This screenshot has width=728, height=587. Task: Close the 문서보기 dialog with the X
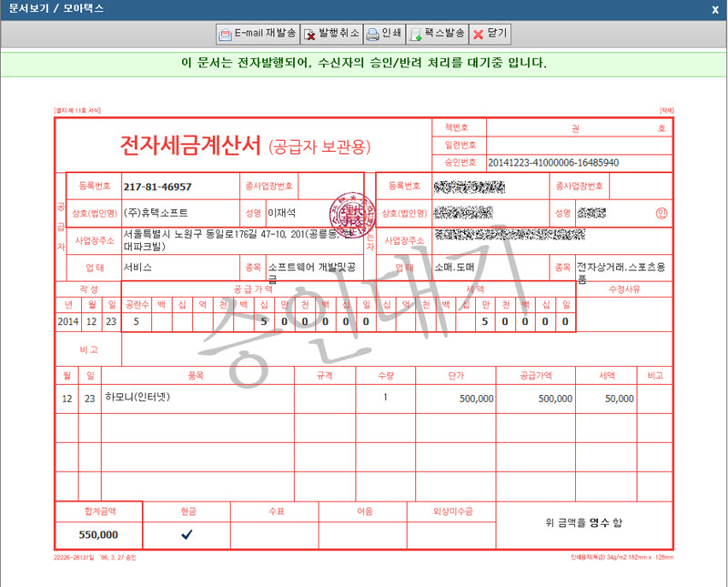pyautogui.click(x=715, y=10)
